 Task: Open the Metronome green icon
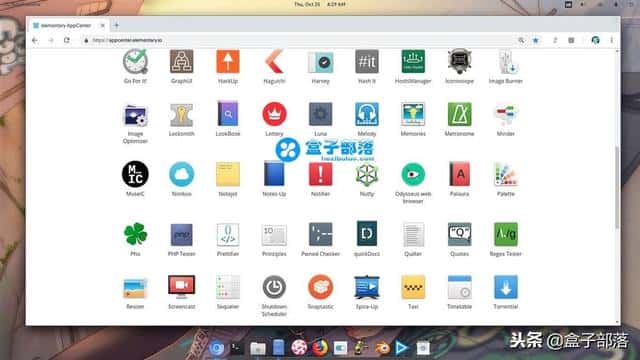click(x=459, y=114)
